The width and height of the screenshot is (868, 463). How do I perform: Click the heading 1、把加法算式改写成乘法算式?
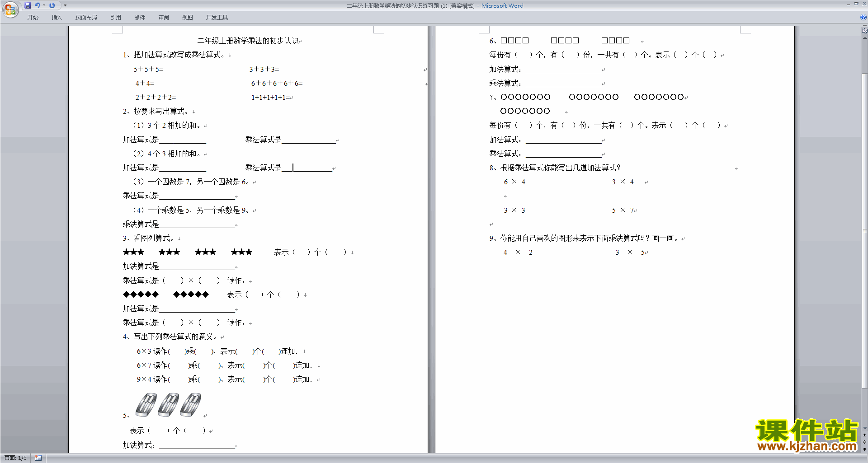(x=174, y=55)
